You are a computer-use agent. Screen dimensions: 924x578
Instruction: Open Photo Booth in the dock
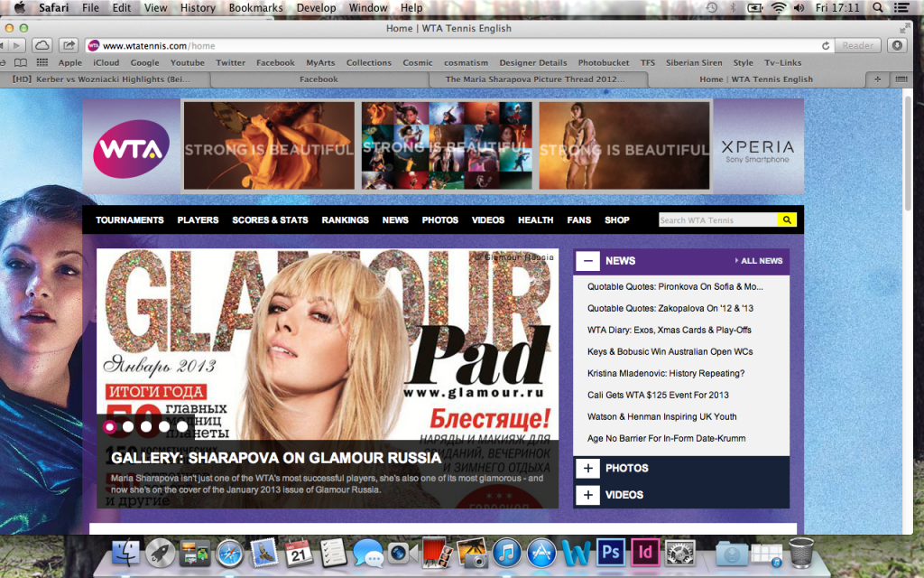(x=437, y=554)
